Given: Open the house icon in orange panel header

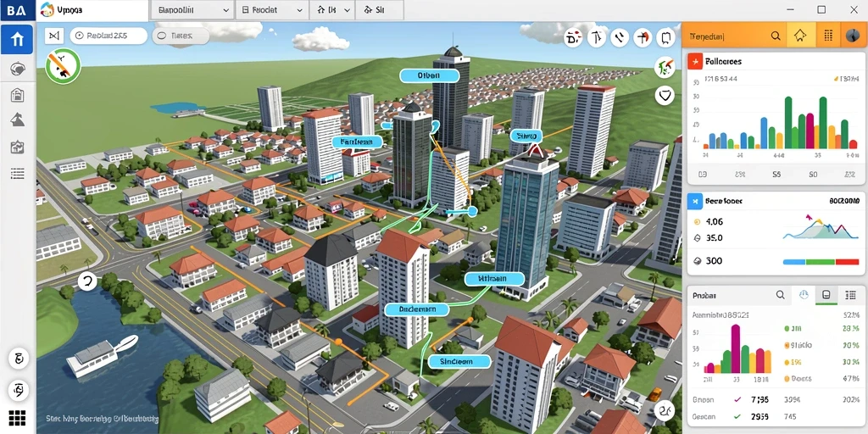Looking at the screenshot, I should coord(800,36).
